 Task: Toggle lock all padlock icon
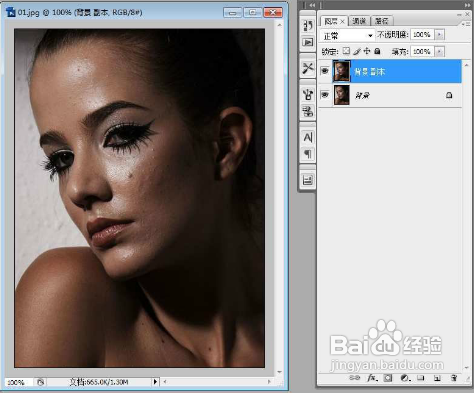377,51
